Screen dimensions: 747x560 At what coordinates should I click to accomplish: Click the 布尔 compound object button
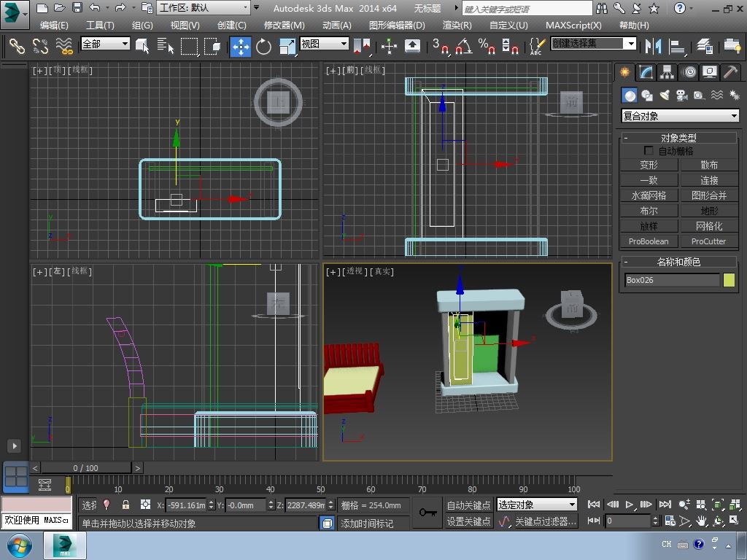(x=649, y=211)
